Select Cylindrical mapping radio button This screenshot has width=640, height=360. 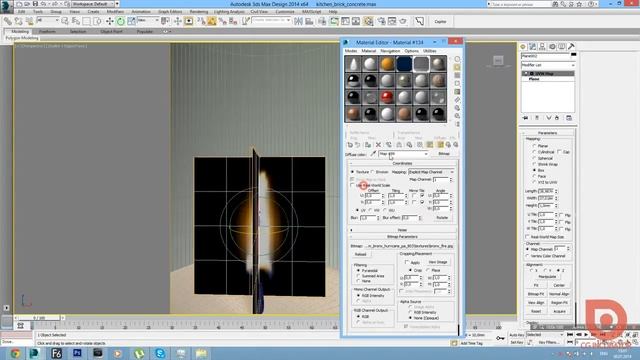pyautogui.click(x=534, y=152)
